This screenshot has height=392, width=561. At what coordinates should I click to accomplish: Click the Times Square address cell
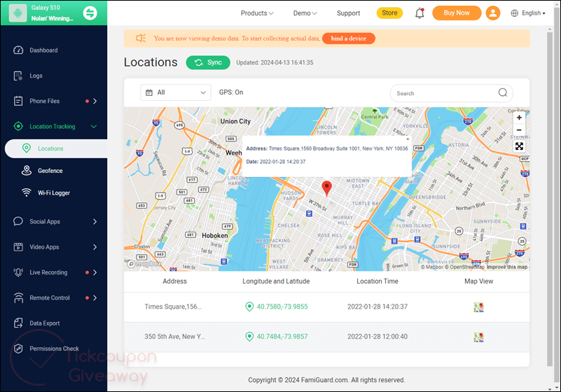point(173,307)
